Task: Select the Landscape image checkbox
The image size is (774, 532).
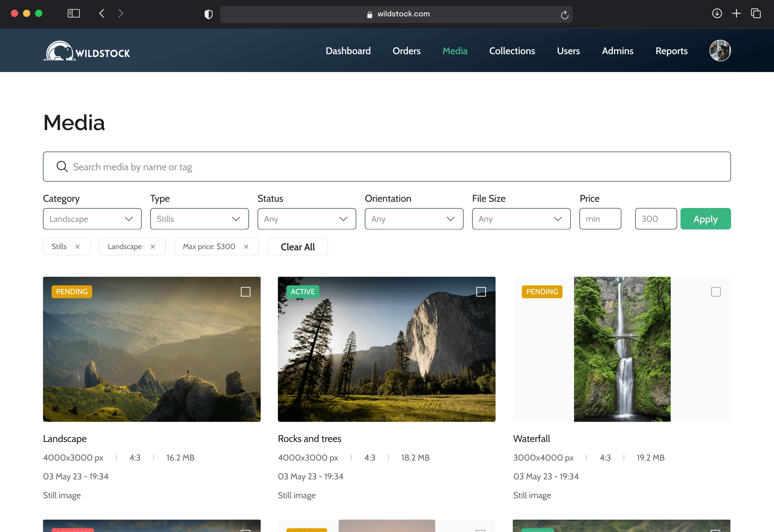Action: point(245,292)
